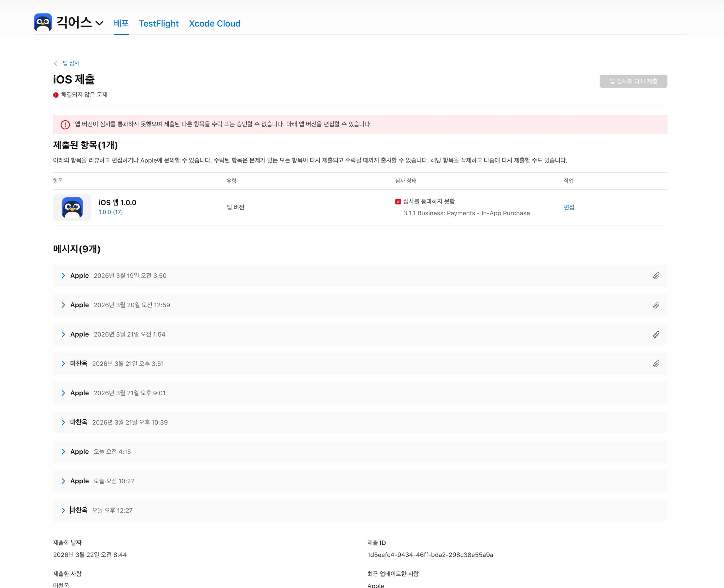Click the 긱어스 penguin app icon in header

tap(43, 23)
